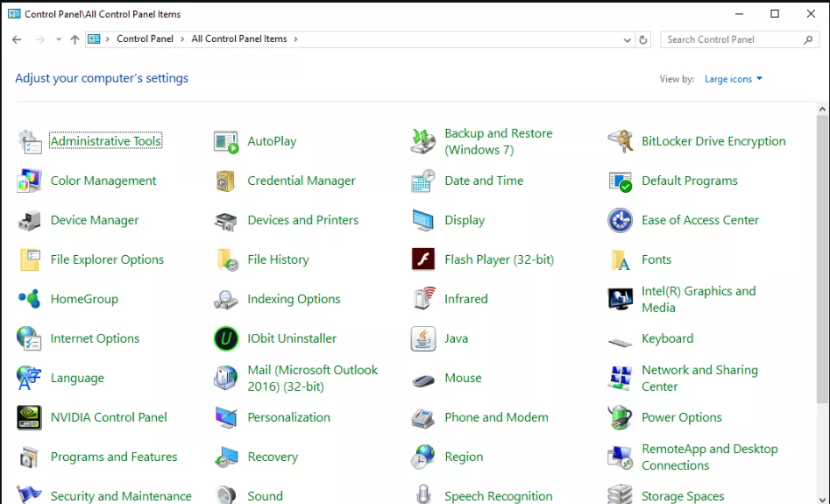This screenshot has width=830, height=504.
Task: Click the AutoPlay icon
Action: [x=226, y=141]
